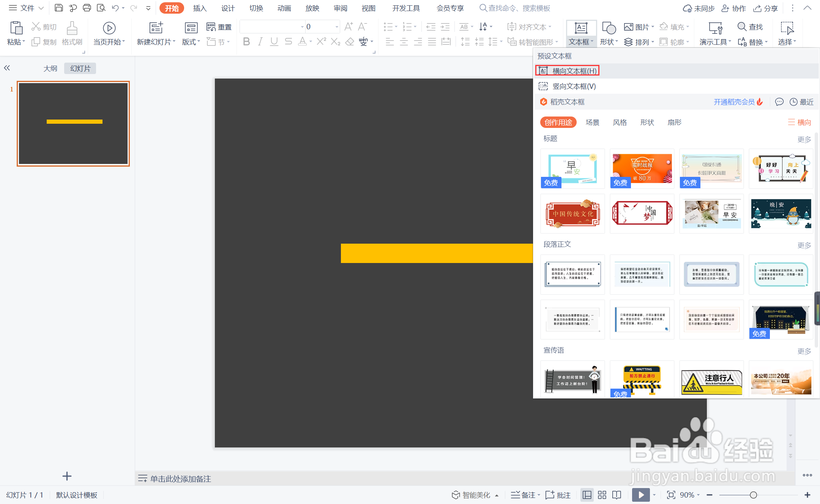This screenshot has height=504, width=820.
Task: Expand the quick access toolbar customize arrow
Action: (148, 8)
